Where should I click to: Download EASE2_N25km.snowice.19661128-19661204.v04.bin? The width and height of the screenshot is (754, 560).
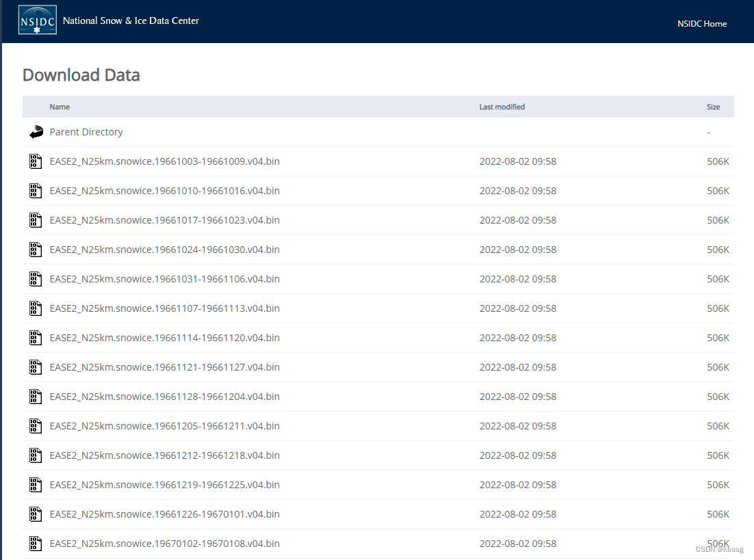[164, 397]
